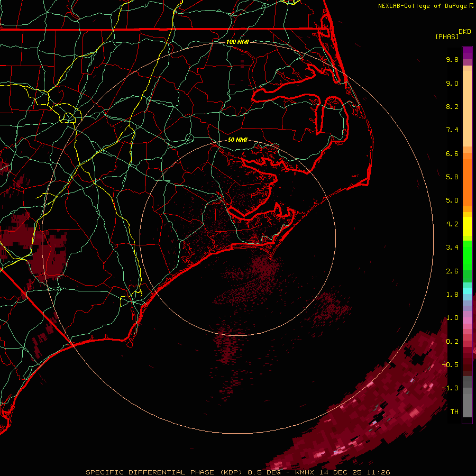
Task: Click the 2.6 scale value
Action: pyautogui.click(x=452, y=271)
